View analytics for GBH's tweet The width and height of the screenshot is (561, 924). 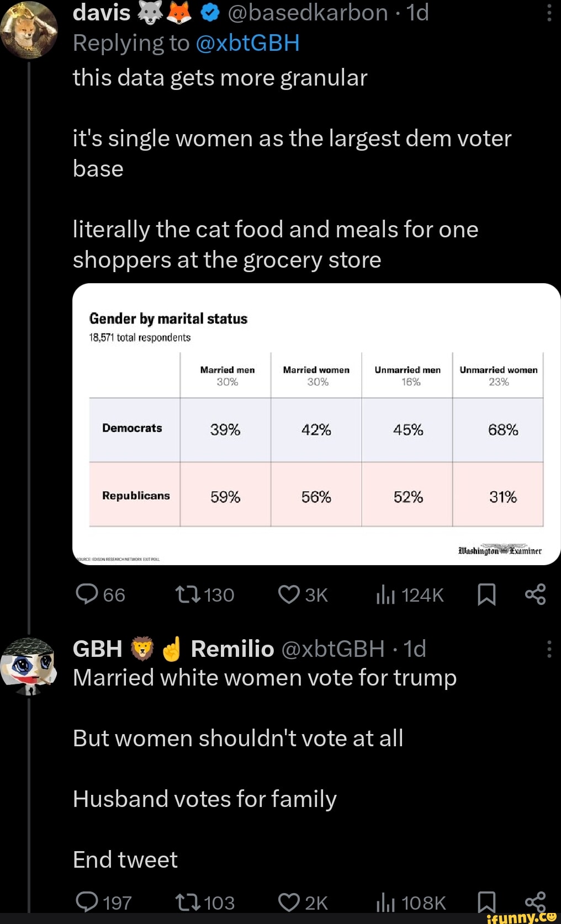click(385, 902)
